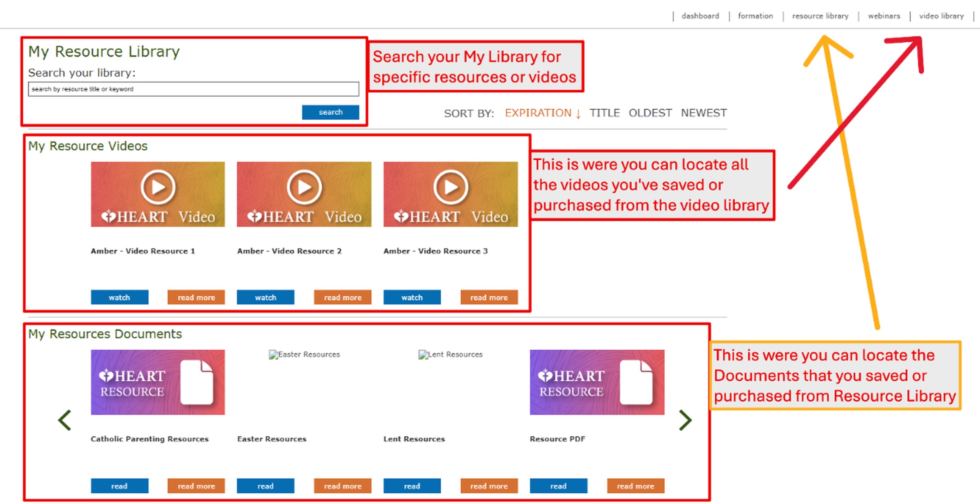Open Catholic Parenting Resources document thumbnail
Image resolution: width=980 pixels, height=504 pixels.
click(158, 382)
